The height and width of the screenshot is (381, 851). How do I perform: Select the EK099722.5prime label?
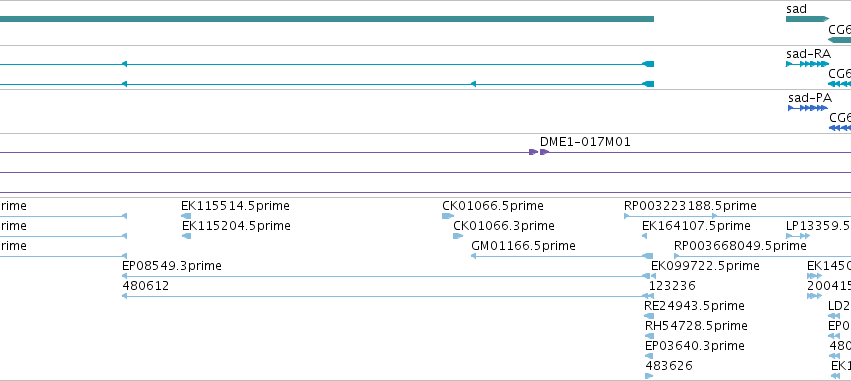click(x=705, y=266)
